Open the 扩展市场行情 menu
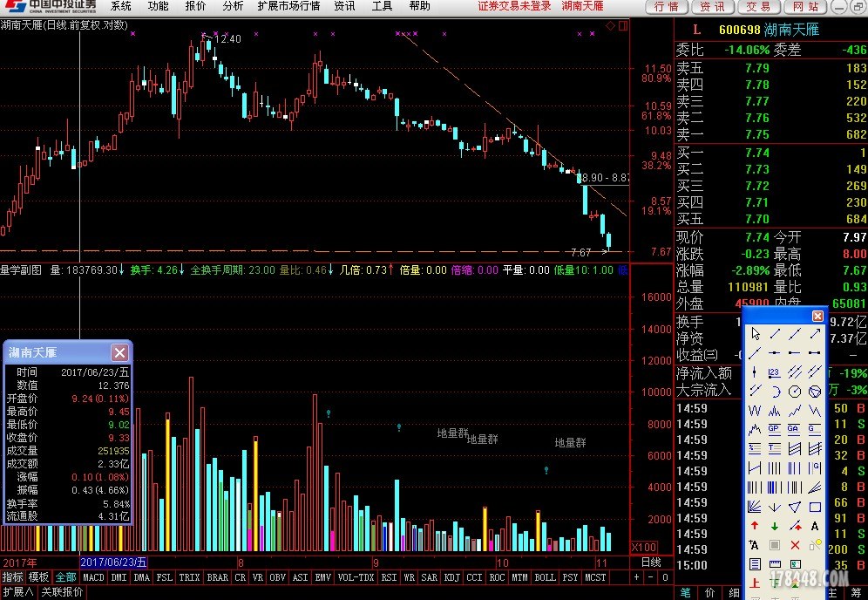 [x=288, y=6]
